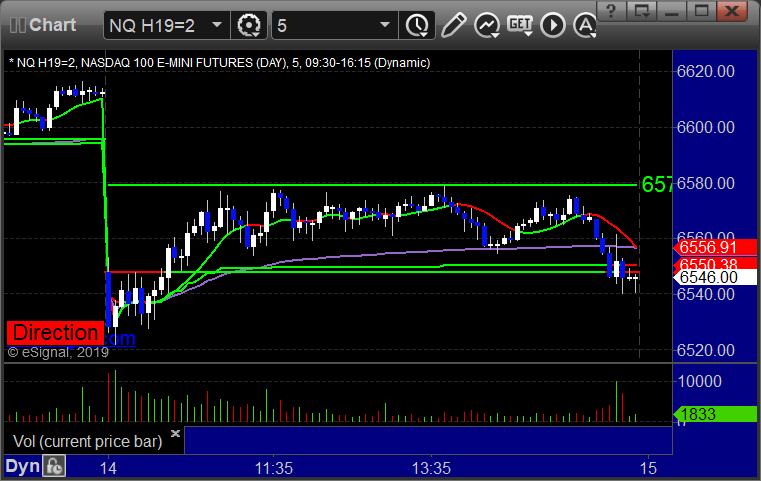Click the bar replay play icon
The height and width of the screenshot is (481, 761).
553,25
